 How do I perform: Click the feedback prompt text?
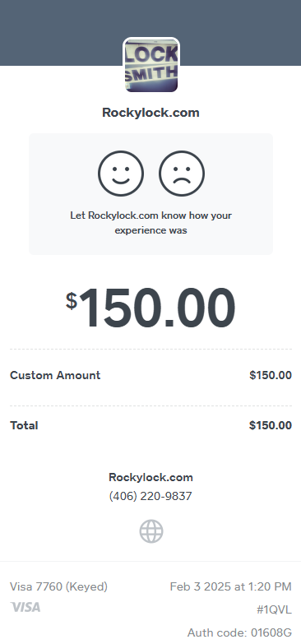pos(150,223)
